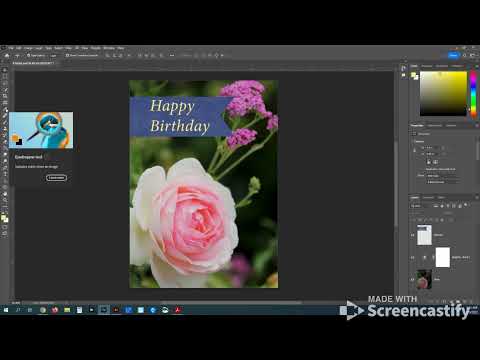Open the Properties panel options menu

coord(476,126)
